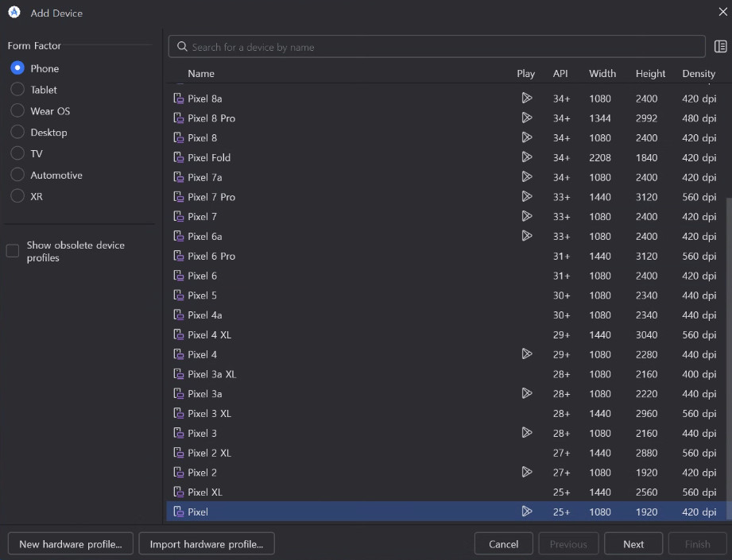Toggle the device details side panel icon
The height and width of the screenshot is (560, 732).
(x=720, y=46)
